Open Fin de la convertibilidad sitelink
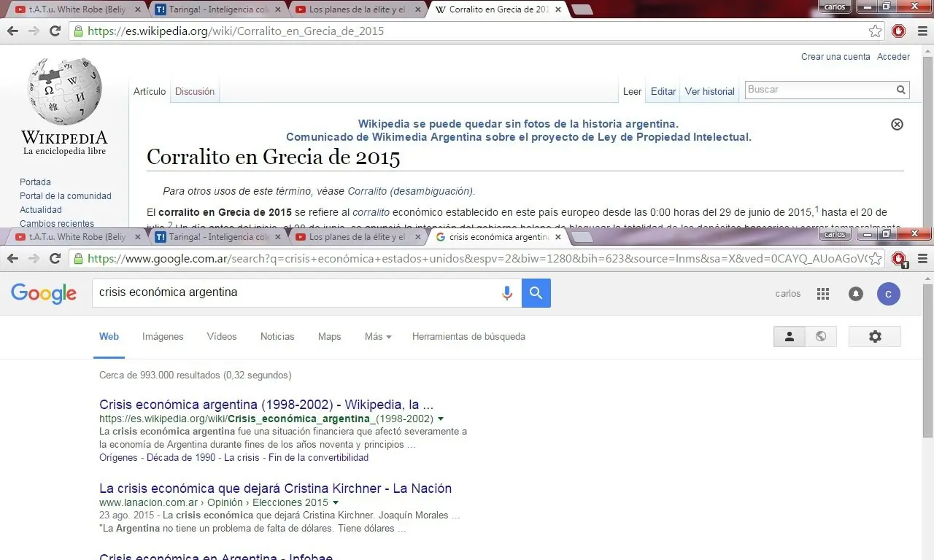This screenshot has width=934, height=560. 318,458
